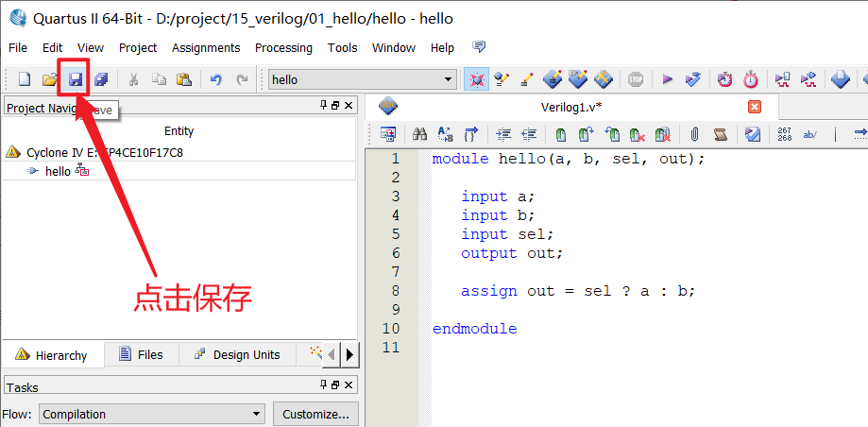
Task: Open the Project menu
Action: click(138, 48)
